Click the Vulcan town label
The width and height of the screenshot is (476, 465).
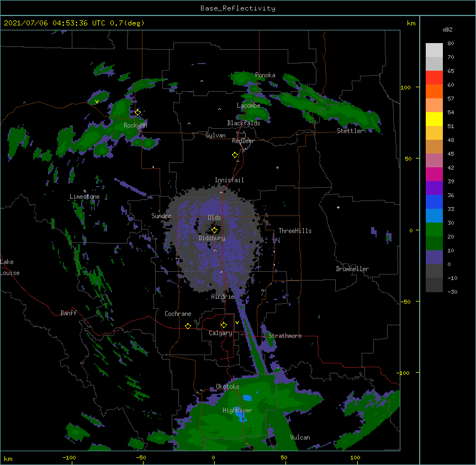point(300,437)
